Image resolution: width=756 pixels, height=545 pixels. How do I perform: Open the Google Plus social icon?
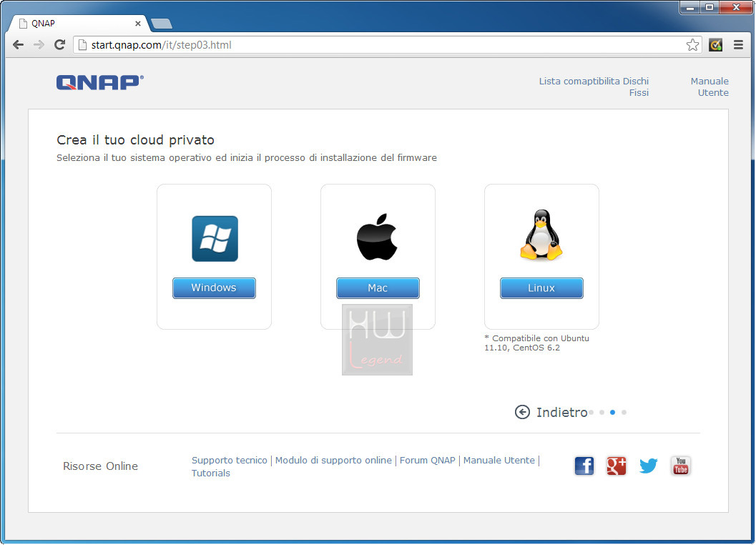[x=617, y=466]
